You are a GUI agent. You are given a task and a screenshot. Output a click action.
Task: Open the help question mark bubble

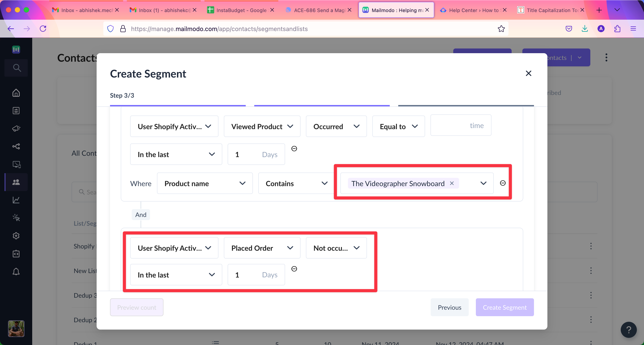[629, 330]
